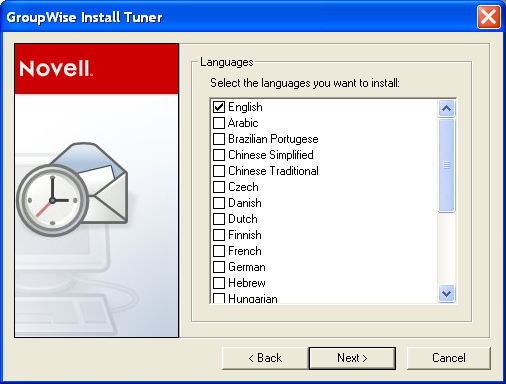This screenshot has width=506, height=384.
Task: Close the GroupWise Install Tuner window
Action: pyautogui.click(x=489, y=17)
